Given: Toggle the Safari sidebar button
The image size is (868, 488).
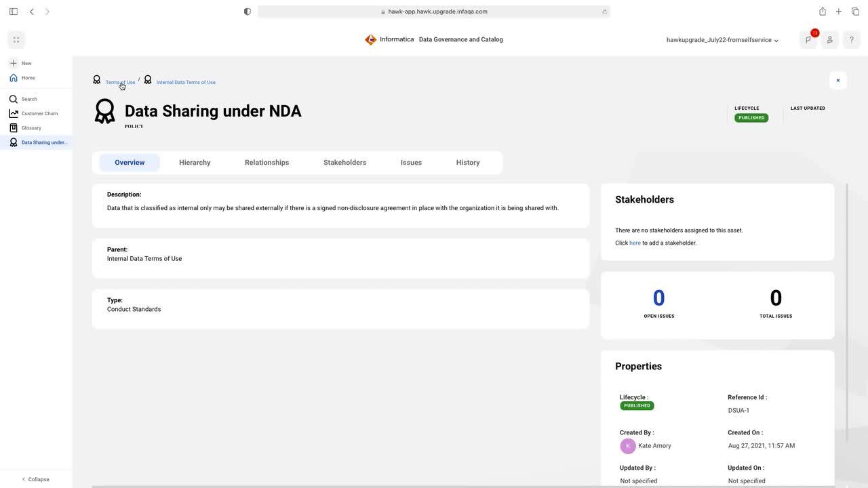Looking at the screenshot, I should [x=13, y=12].
